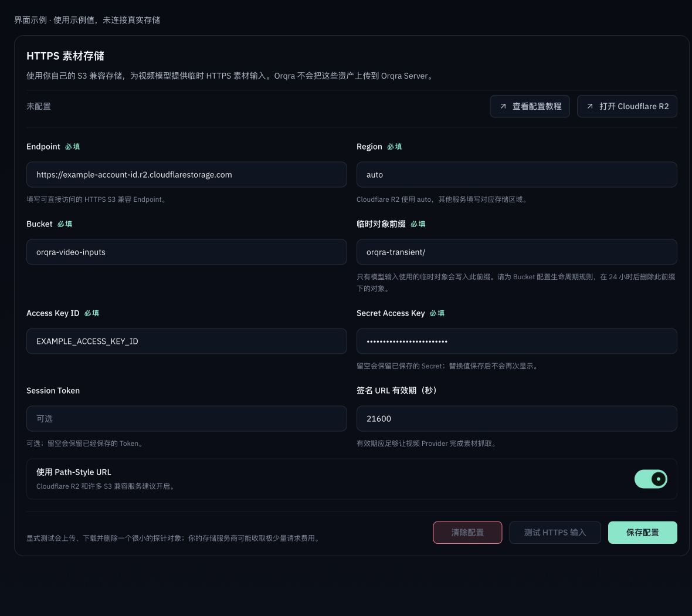The image size is (692, 616).
Task: Click the Secret Access Key password field
Action: (x=516, y=341)
